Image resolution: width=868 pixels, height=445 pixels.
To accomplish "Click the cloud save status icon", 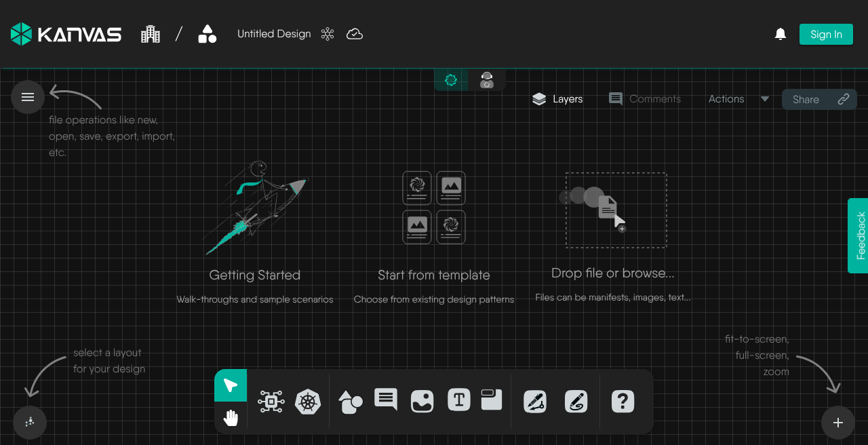I will click(x=355, y=34).
